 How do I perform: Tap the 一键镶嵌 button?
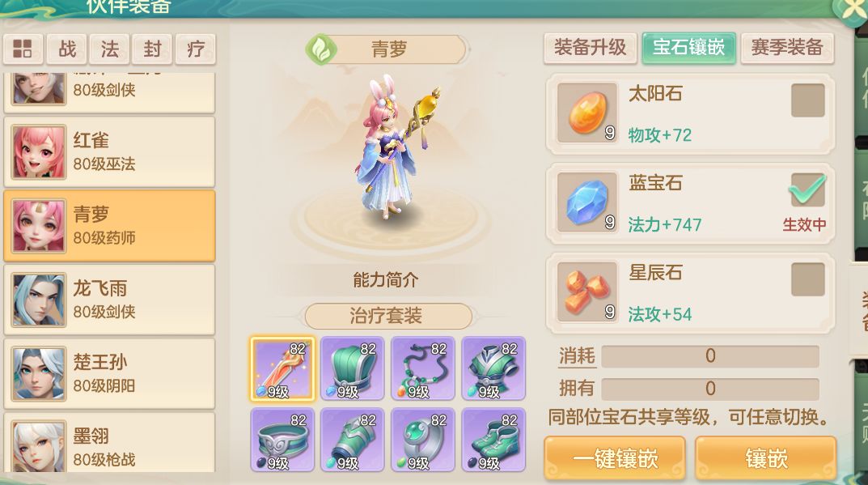pyautogui.click(x=615, y=458)
